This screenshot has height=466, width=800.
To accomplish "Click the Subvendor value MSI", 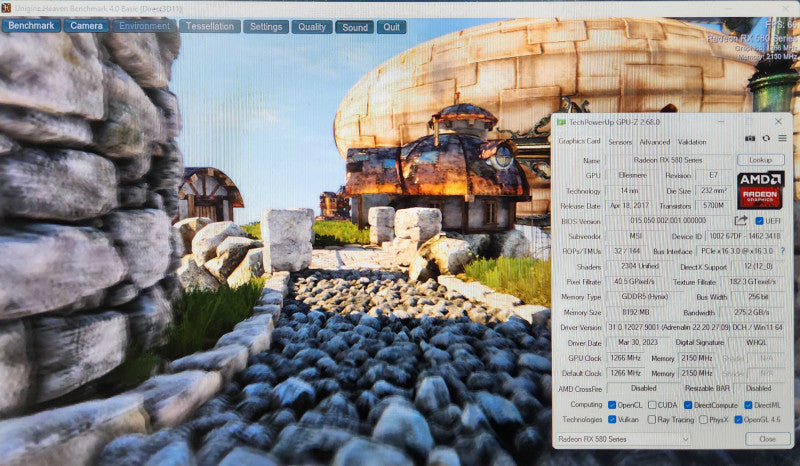I will [635, 236].
